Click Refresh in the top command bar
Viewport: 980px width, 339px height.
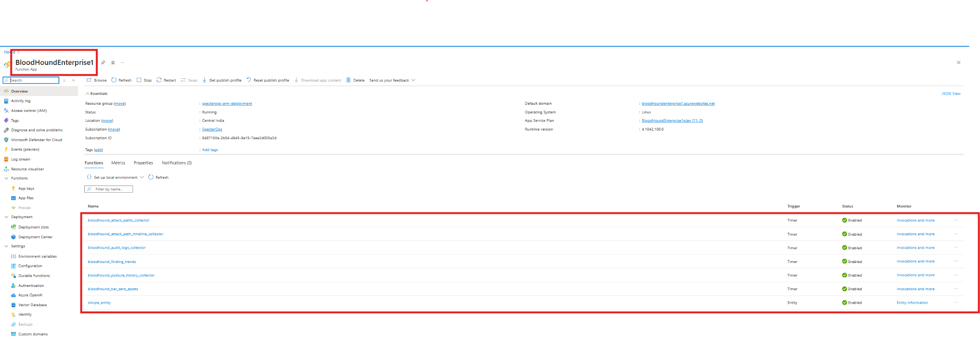[x=122, y=80]
